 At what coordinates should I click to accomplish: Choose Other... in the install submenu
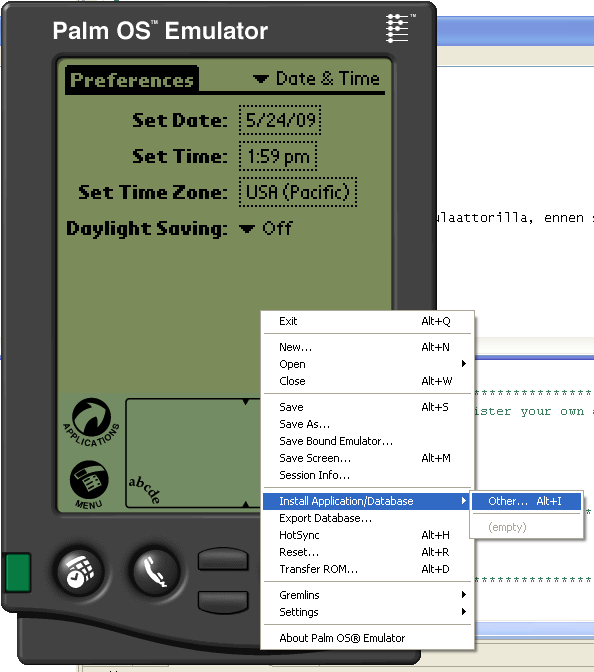526,501
